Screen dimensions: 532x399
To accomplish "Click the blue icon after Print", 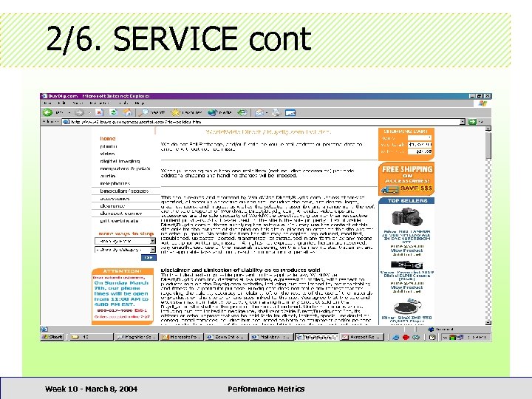I will tap(290, 112).
